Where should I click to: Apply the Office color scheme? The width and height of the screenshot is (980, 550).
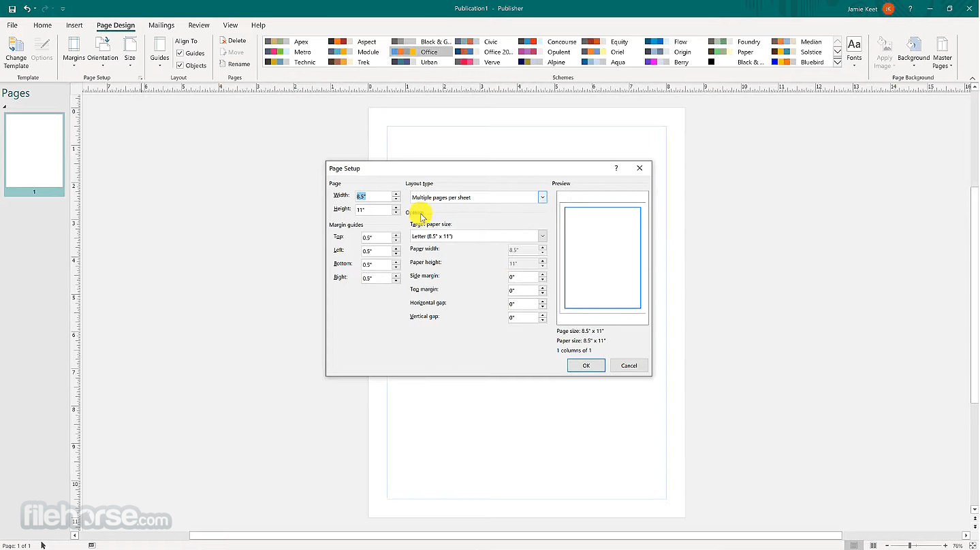click(x=421, y=52)
